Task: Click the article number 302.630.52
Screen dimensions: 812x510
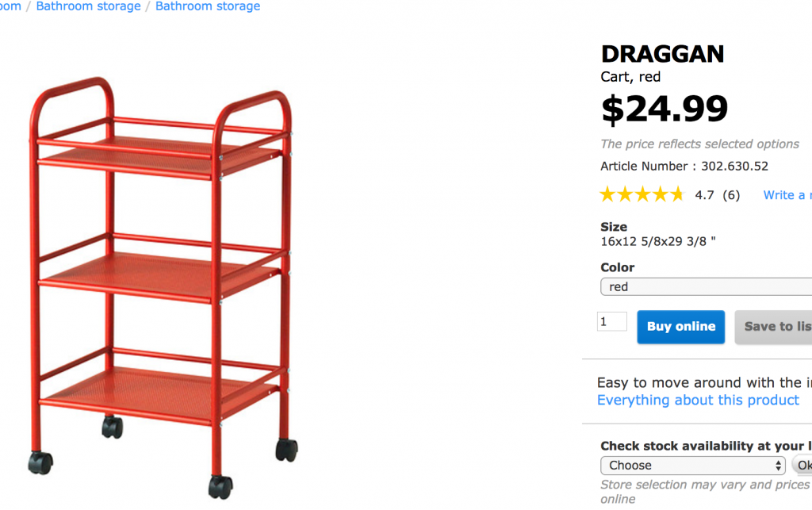Action: (734, 167)
